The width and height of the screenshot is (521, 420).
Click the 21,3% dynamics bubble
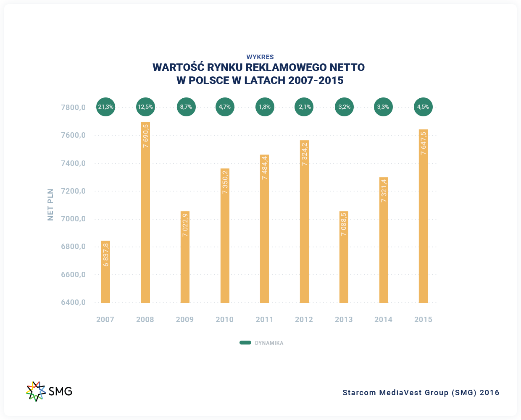point(105,107)
